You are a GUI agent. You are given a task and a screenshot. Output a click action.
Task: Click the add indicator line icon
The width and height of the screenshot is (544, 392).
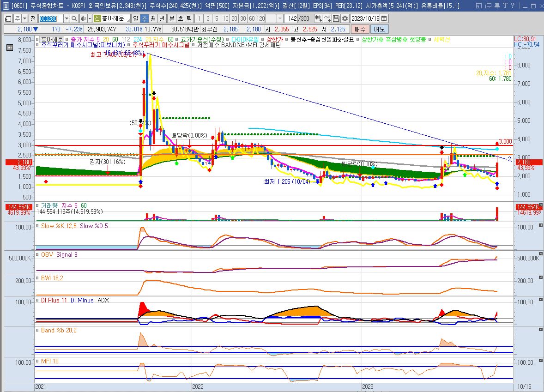327,18
